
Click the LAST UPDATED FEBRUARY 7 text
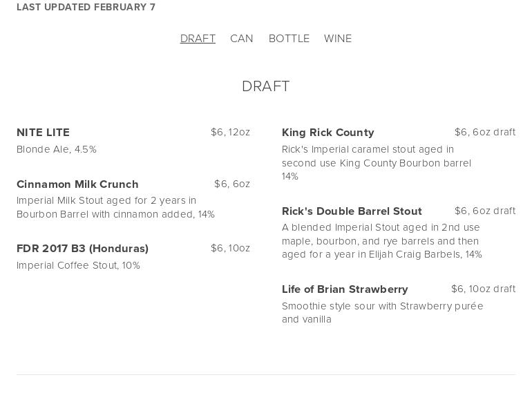(x=86, y=7)
